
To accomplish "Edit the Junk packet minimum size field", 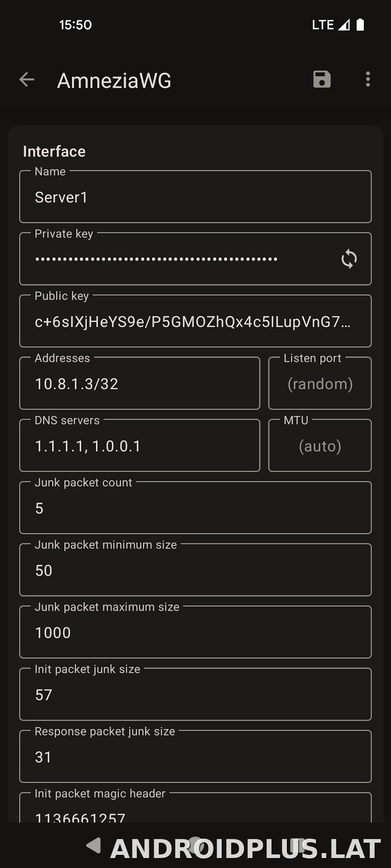I will 195,570.
